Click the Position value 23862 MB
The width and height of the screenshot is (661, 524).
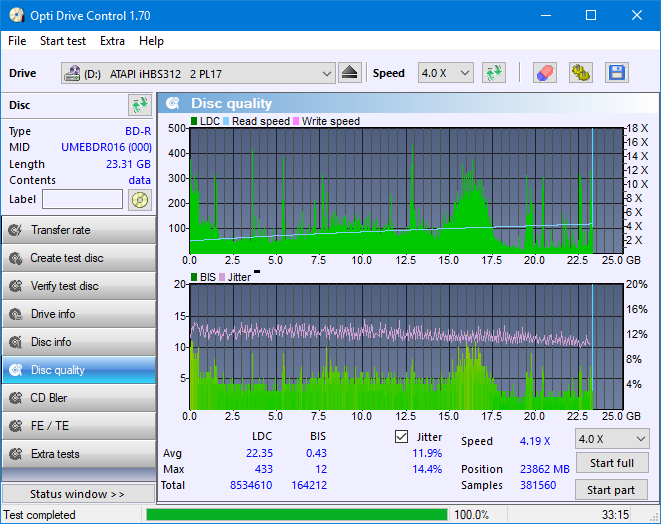point(545,469)
